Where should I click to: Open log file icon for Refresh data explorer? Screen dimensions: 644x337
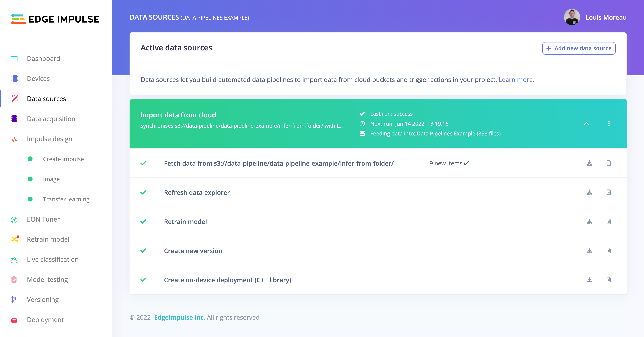point(609,192)
